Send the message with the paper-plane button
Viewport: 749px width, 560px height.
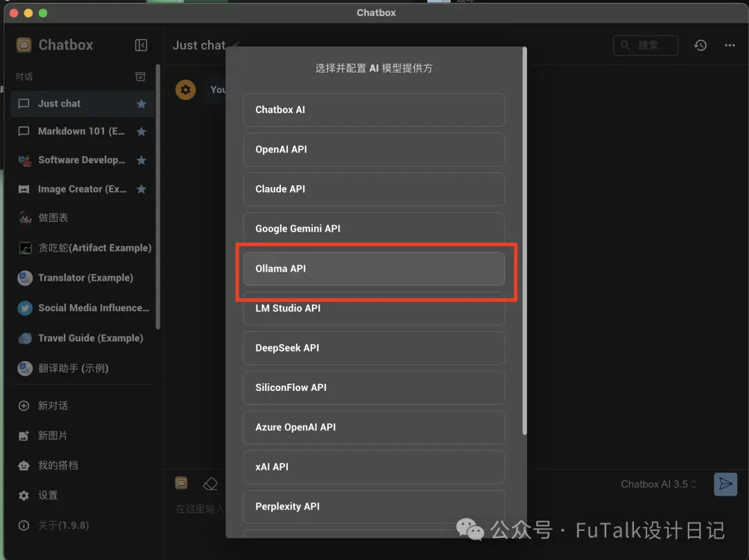click(725, 484)
